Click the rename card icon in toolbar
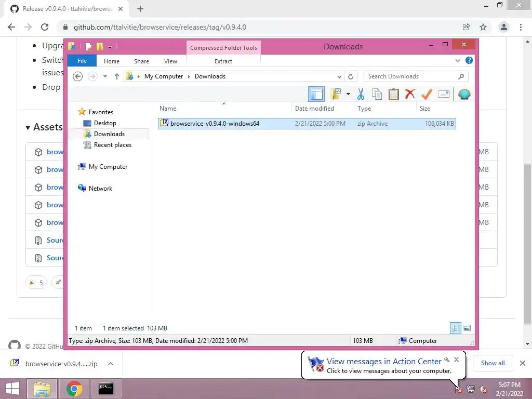Screen dimensions: 532x399 click(x=444, y=94)
